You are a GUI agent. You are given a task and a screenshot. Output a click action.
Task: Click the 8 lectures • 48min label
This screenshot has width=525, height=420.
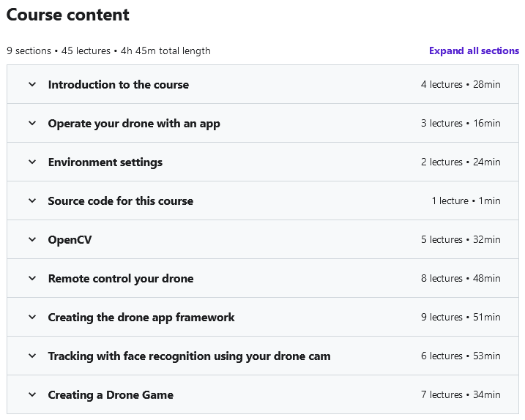[461, 278]
